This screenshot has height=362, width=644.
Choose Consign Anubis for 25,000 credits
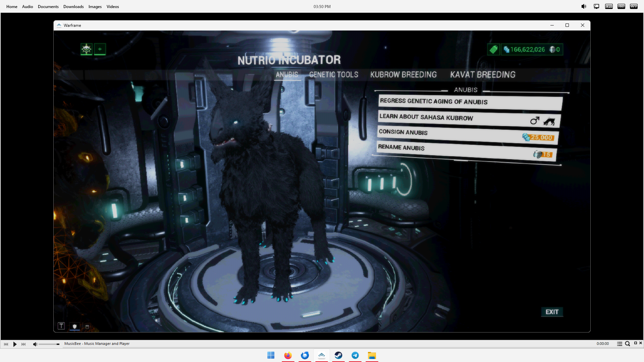point(467,134)
